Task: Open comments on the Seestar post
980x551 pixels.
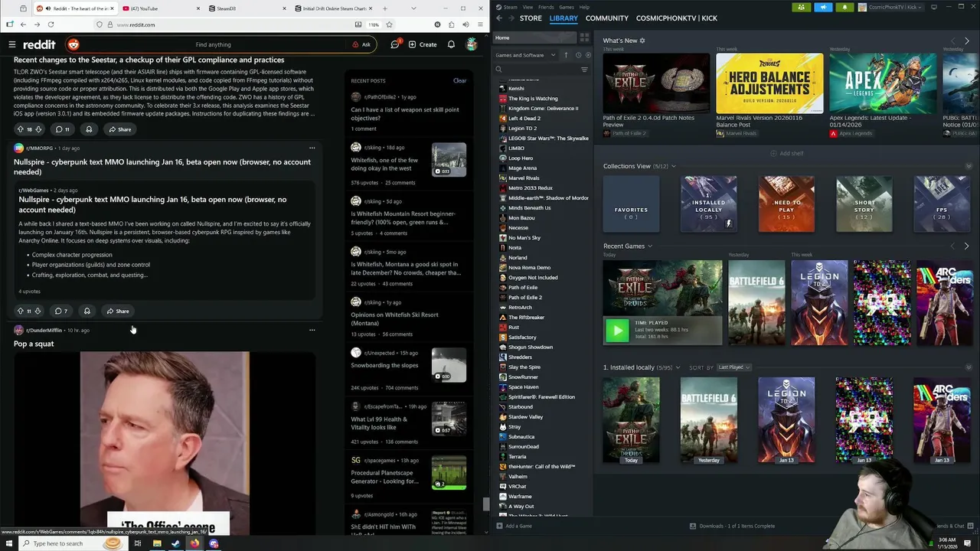Action: [x=63, y=129]
